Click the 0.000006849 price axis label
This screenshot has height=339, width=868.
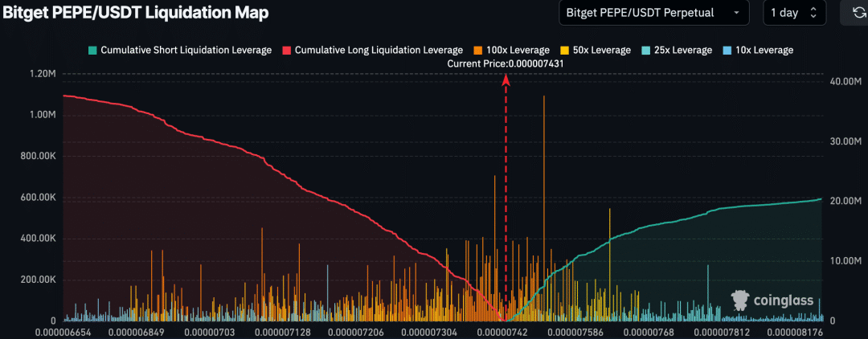(x=137, y=333)
